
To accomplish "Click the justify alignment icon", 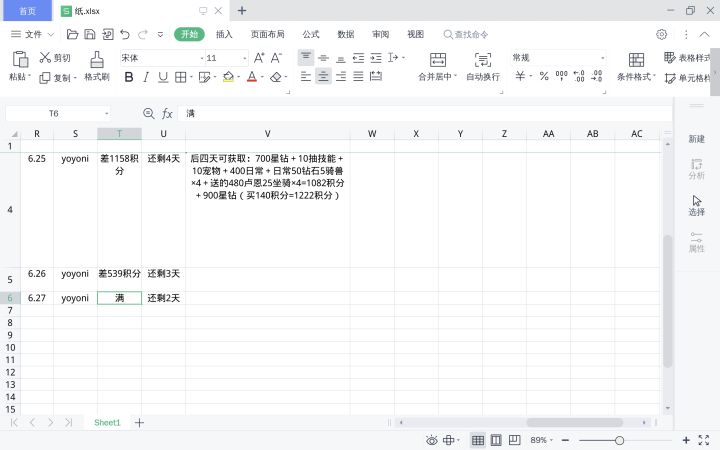I will click(x=358, y=77).
